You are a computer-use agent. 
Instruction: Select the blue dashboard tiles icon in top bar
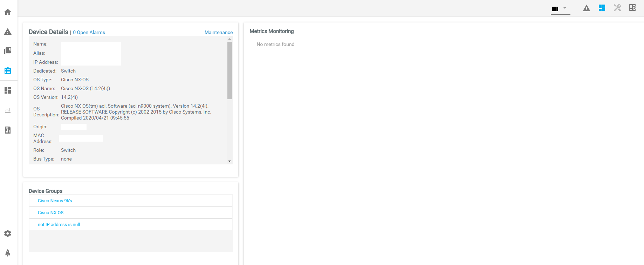[602, 8]
